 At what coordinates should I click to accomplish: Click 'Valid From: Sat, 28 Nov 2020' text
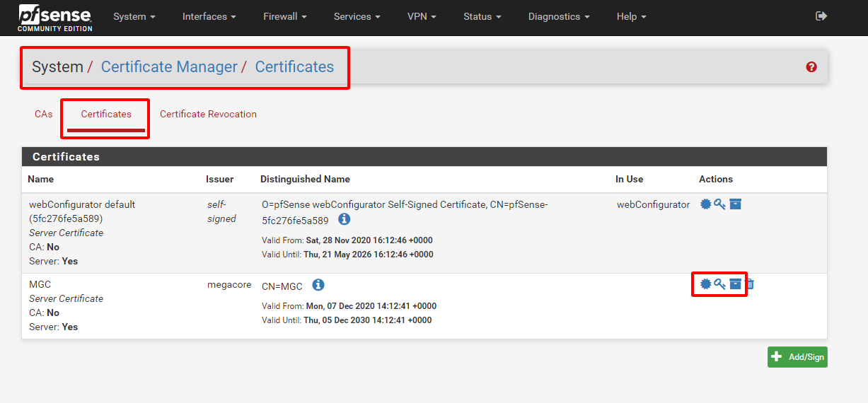347,240
